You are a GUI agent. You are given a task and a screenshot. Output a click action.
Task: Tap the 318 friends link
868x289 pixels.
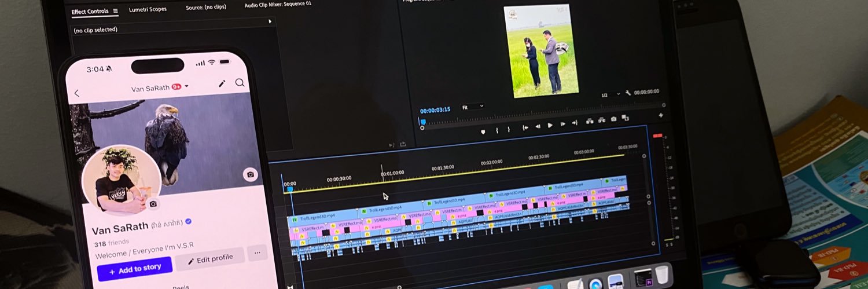[112, 243]
